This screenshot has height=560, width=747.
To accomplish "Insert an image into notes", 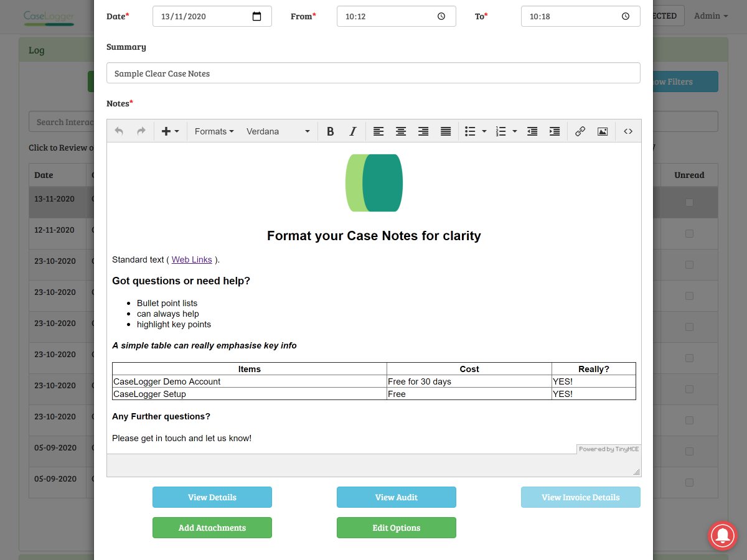I will point(603,131).
